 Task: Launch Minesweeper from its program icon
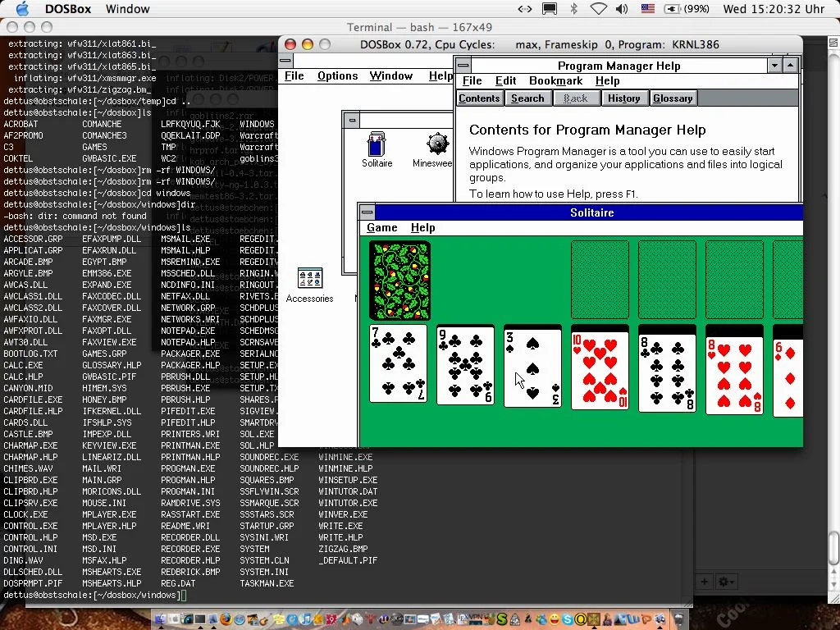(433, 149)
